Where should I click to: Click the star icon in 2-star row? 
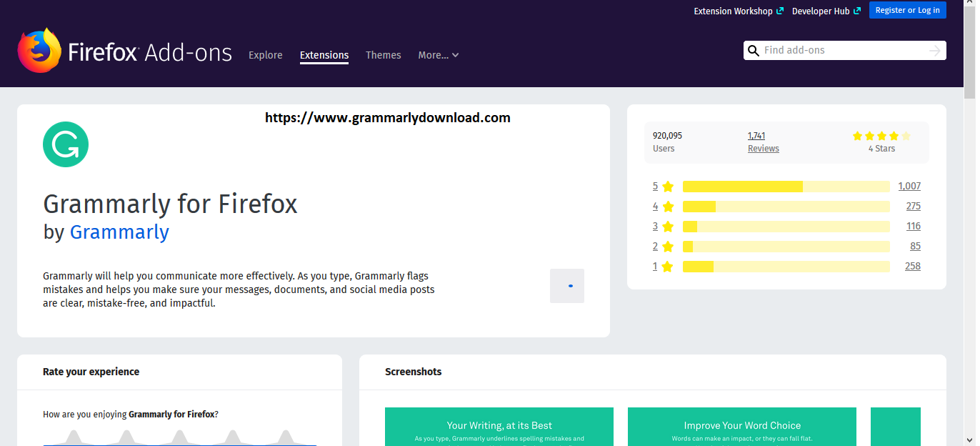pos(668,247)
